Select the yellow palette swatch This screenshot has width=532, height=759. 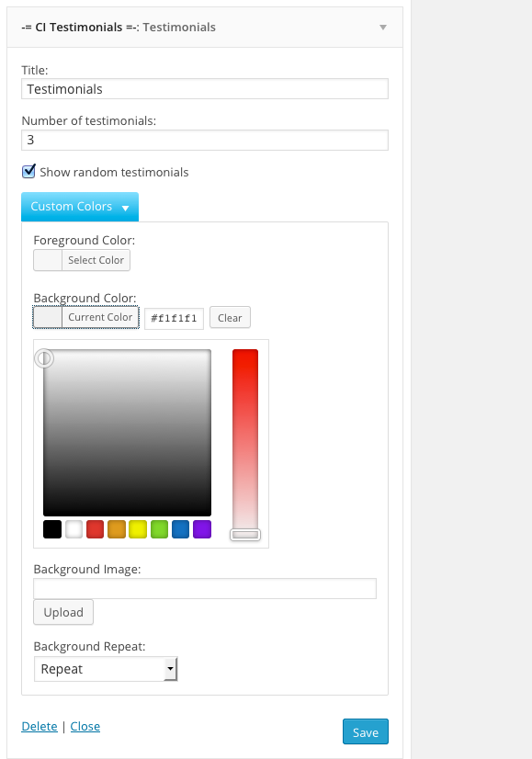click(138, 529)
